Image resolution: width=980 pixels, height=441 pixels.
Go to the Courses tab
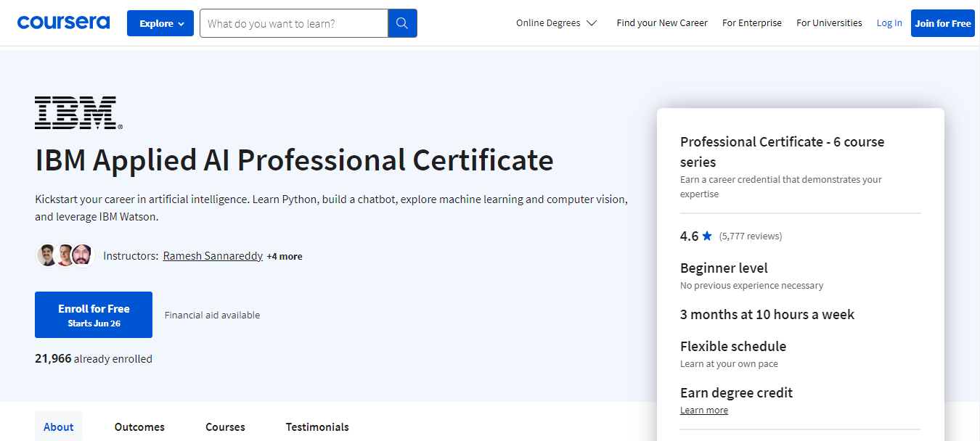(x=225, y=426)
